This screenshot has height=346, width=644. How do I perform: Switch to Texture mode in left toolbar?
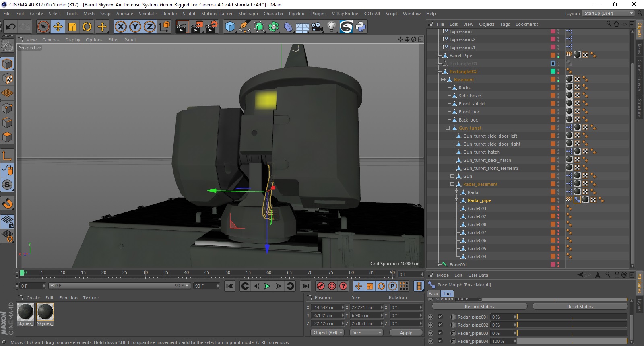point(8,79)
